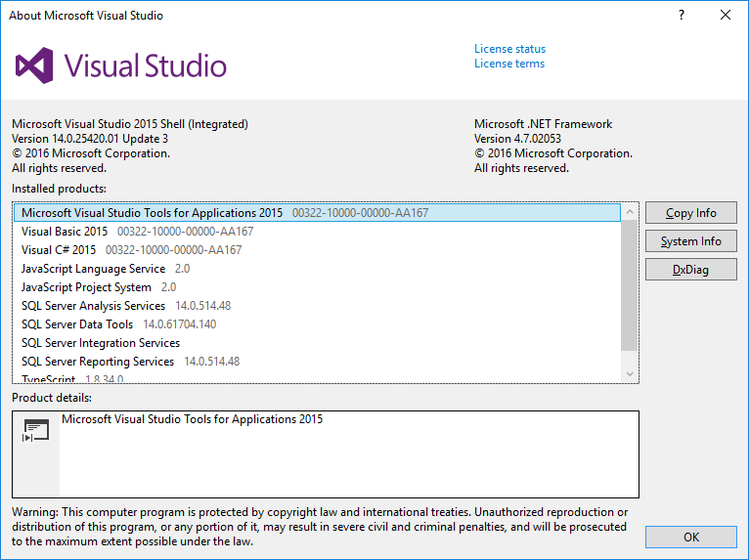Confirm the dialog with OK
Viewport: 749px width, 560px height.
(x=690, y=538)
